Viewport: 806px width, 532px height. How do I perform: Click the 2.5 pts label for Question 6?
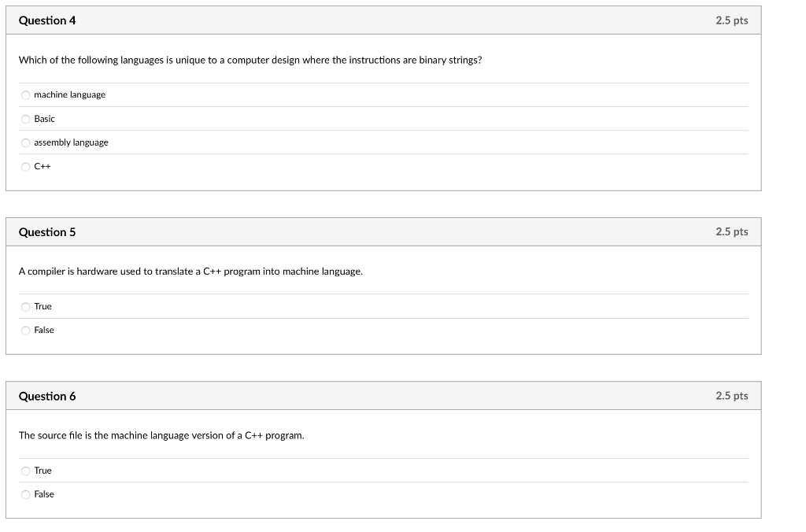(x=732, y=396)
